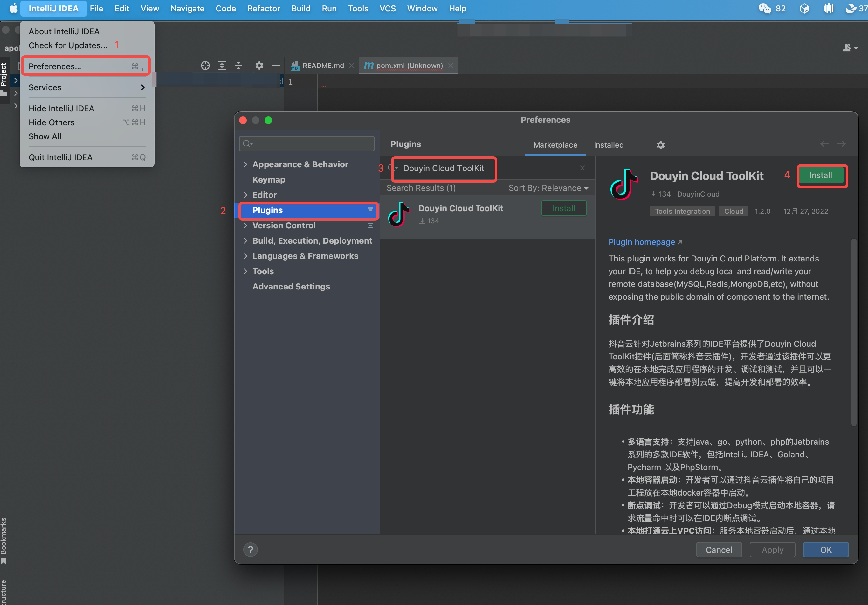Click the locate-in-project crosshair icon
This screenshot has width=868, height=605.
(x=205, y=66)
